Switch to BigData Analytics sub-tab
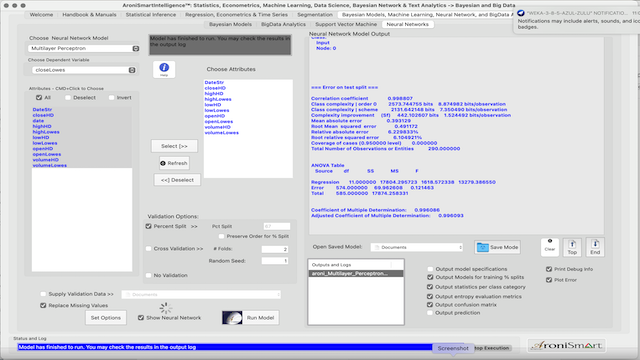640x360 pixels. pos(283,24)
